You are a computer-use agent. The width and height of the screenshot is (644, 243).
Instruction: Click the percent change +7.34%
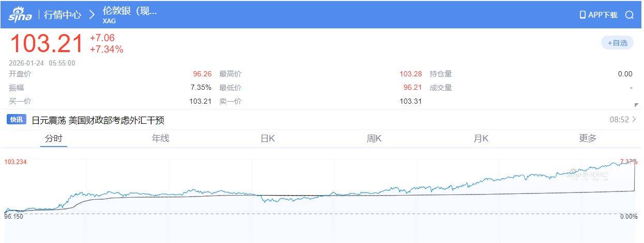(106, 50)
